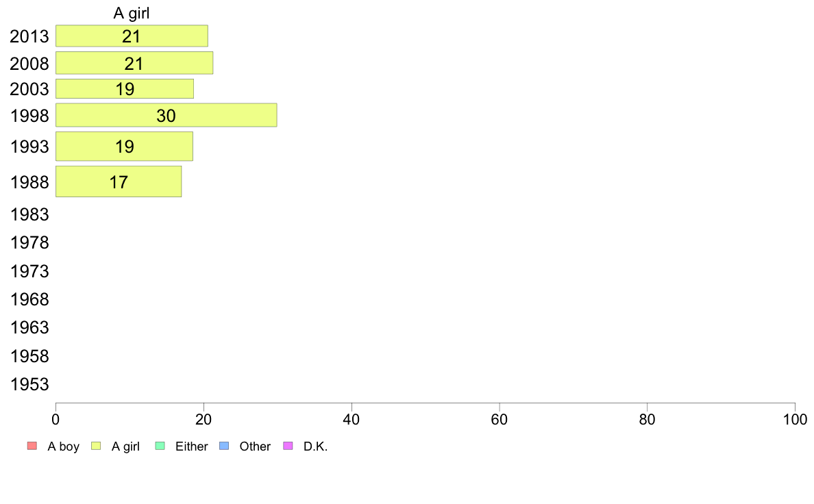
Task: Click the 100 tick on the x-axis
Action: click(795, 419)
